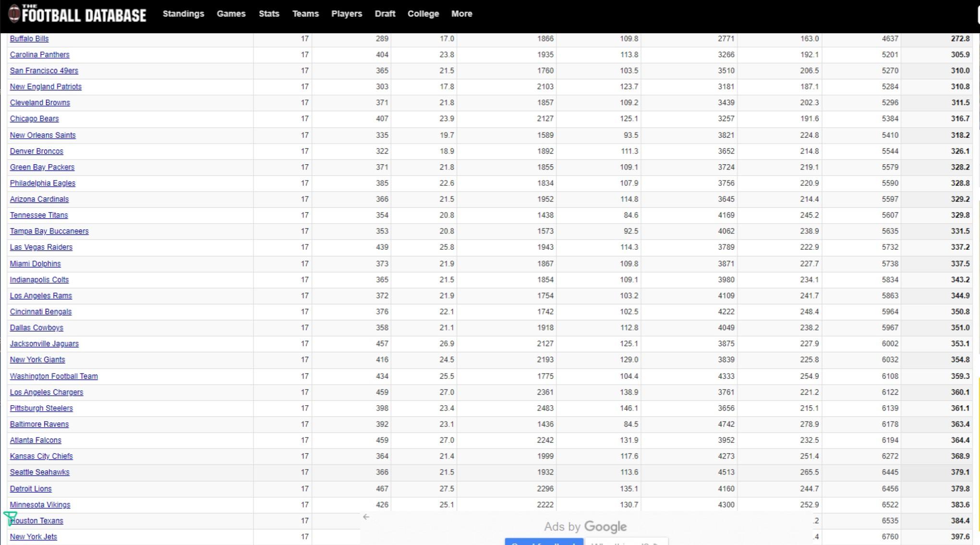Open Arizona Cardinals team link

pos(39,199)
